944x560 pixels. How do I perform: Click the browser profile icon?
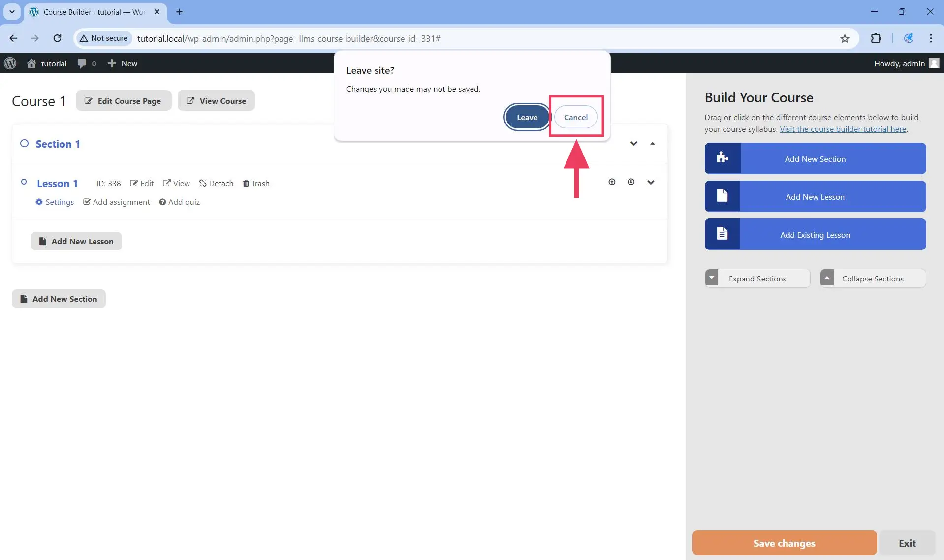coord(909,38)
